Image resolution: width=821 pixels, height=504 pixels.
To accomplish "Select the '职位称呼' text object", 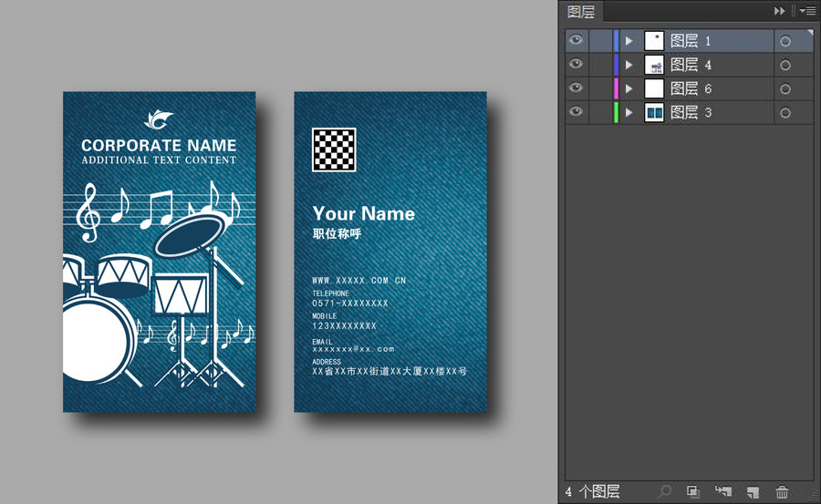I will click(x=338, y=233).
